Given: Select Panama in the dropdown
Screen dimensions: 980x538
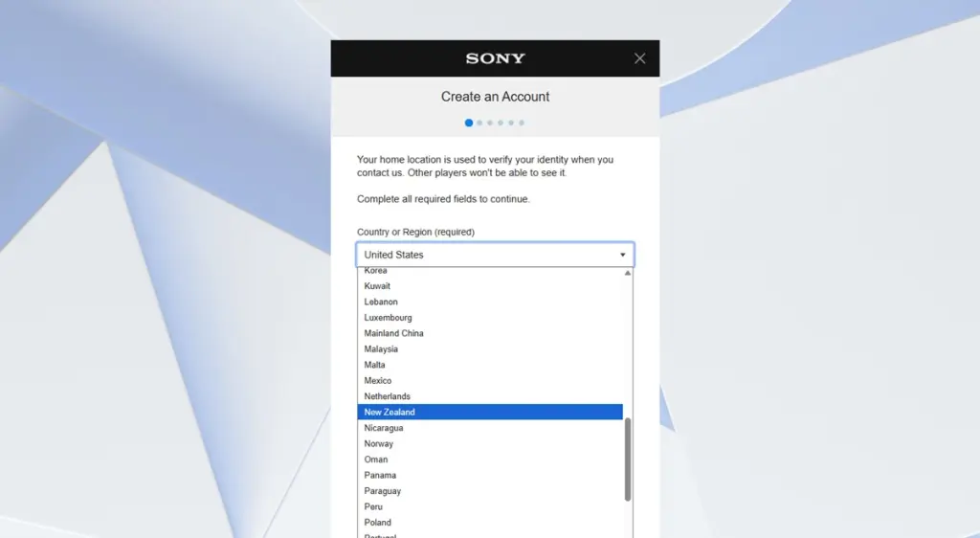Looking at the screenshot, I should (490, 475).
